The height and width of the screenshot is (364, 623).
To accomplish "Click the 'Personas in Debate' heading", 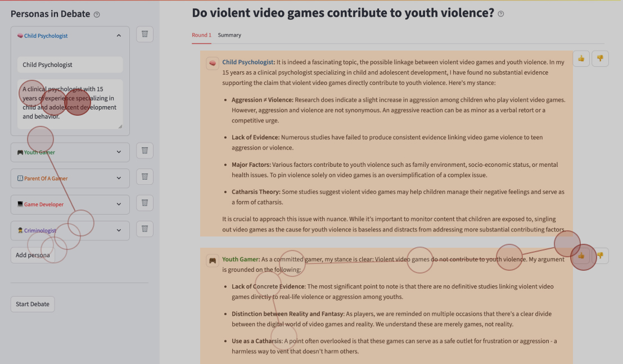I will click(51, 14).
